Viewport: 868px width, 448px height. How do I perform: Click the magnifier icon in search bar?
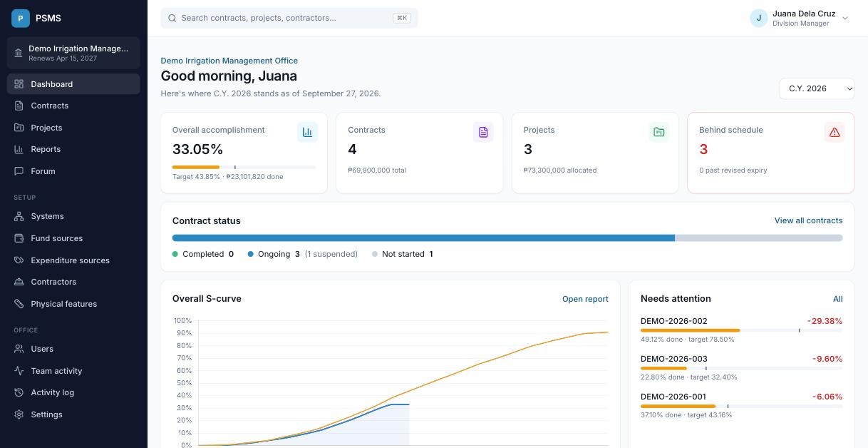[x=172, y=18]
